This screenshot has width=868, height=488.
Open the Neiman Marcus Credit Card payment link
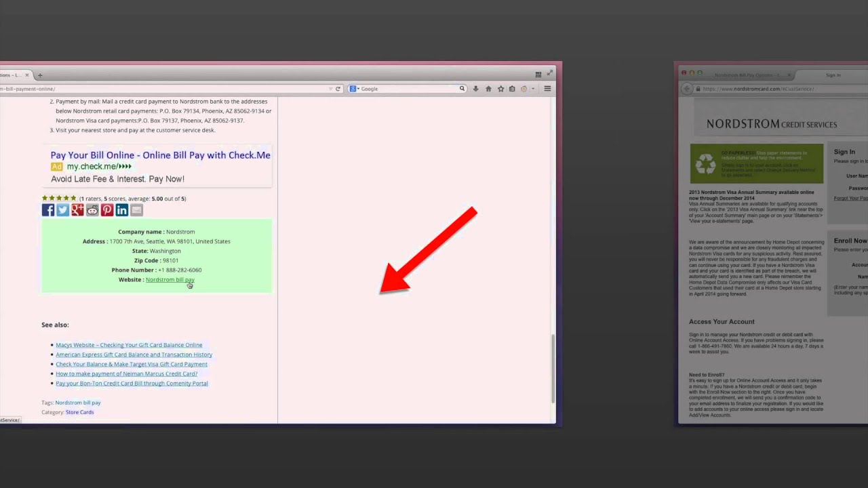pyautogui.click(x=126, y=373)
